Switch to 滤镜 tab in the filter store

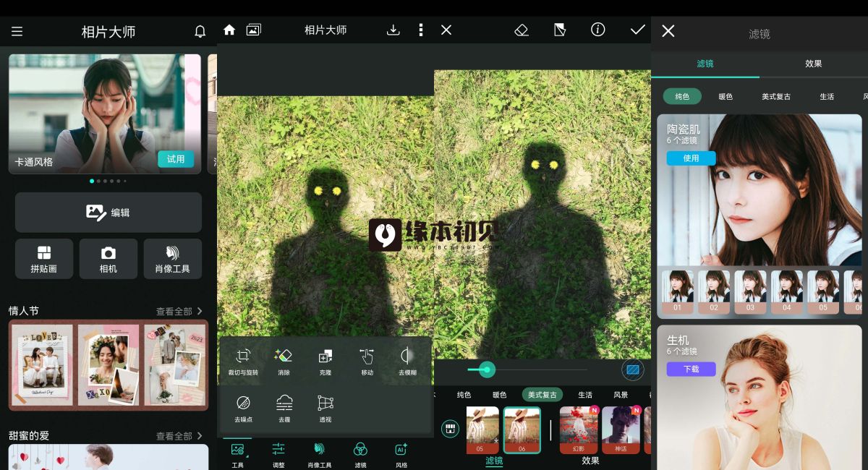[705, 64]
